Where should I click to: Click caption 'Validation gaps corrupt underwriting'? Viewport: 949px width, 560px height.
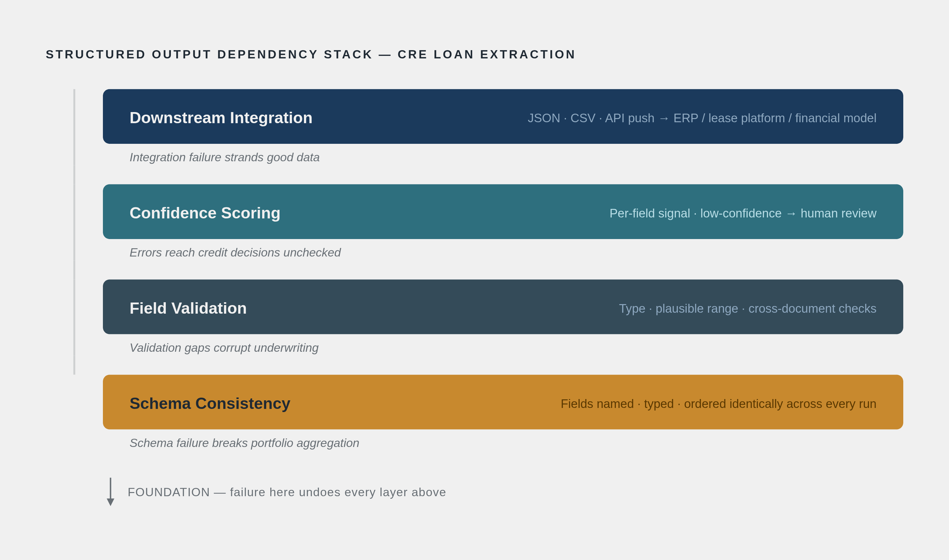click(x=224, y=348)
